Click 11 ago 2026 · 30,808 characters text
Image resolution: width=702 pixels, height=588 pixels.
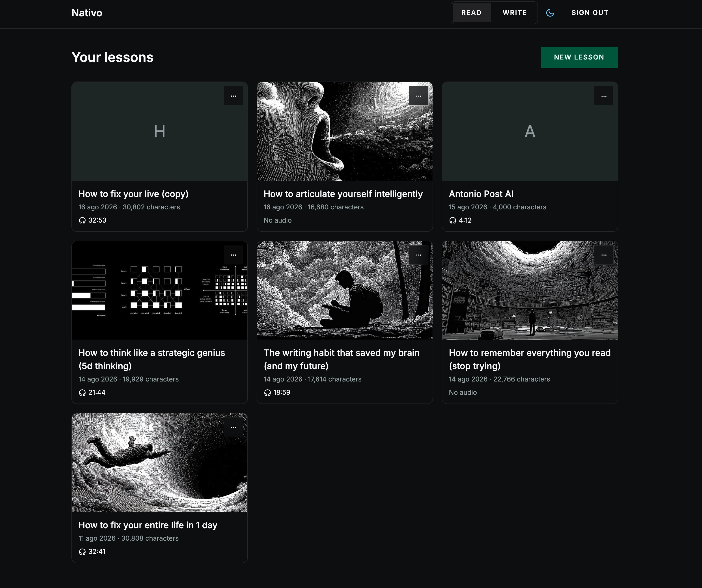[128, 539]
